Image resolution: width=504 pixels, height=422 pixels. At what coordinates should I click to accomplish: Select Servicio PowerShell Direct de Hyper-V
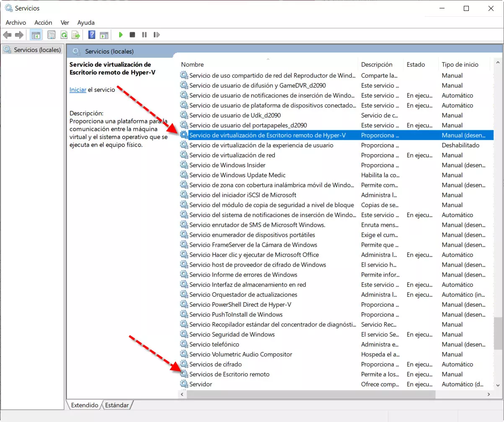click(x=336, y=305)
